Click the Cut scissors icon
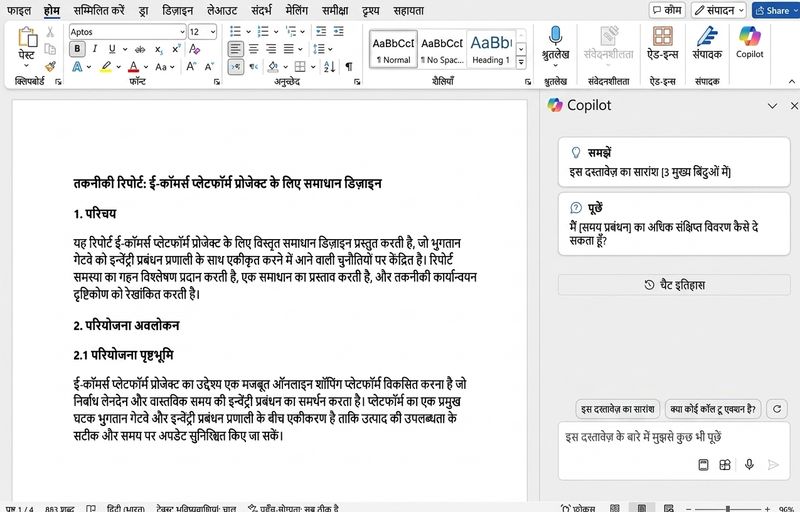The image size is (800, 512). click(50, 32)
